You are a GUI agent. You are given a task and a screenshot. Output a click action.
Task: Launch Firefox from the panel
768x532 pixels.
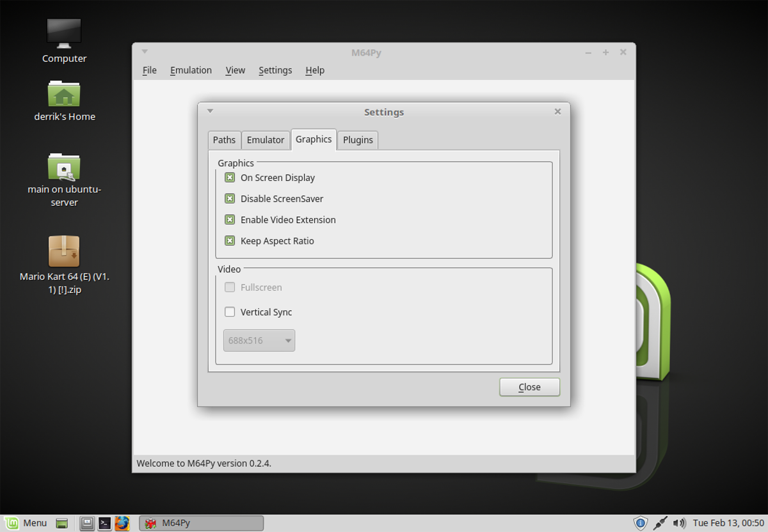coord(122,524)
